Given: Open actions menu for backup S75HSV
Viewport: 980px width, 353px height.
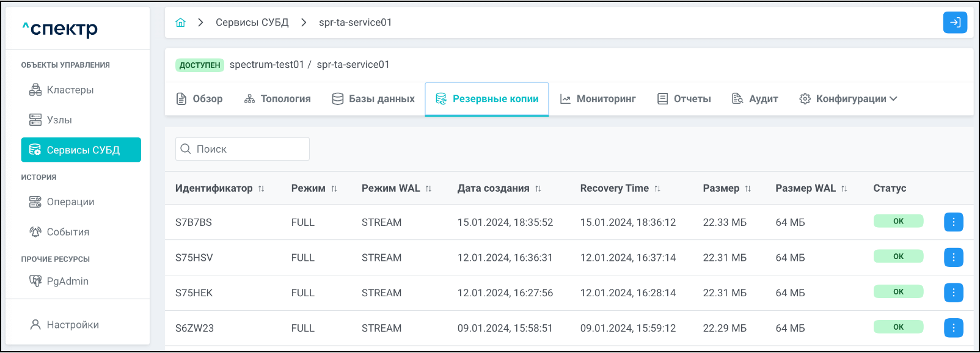Looking at the screenshot, I should click(x=953, y=258).
